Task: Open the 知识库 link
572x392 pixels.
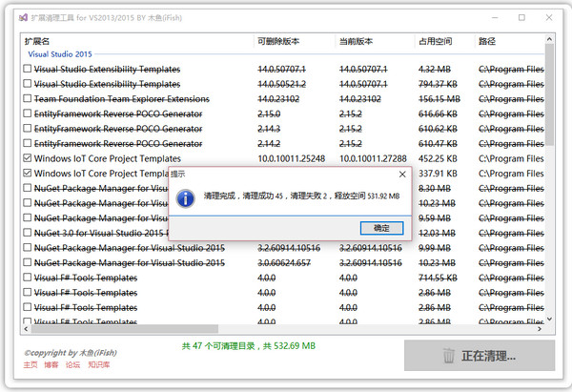Action: [98, 364]
